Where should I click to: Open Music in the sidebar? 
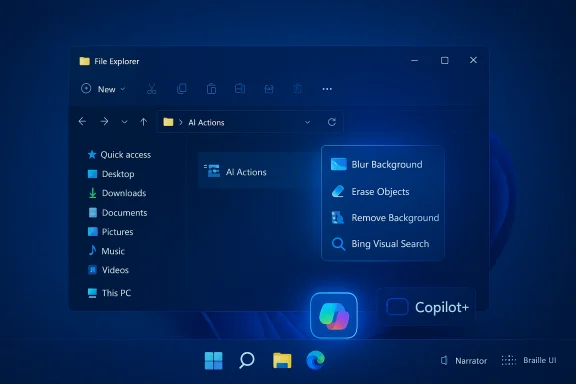pyautogui.click(x=106, y=251)
